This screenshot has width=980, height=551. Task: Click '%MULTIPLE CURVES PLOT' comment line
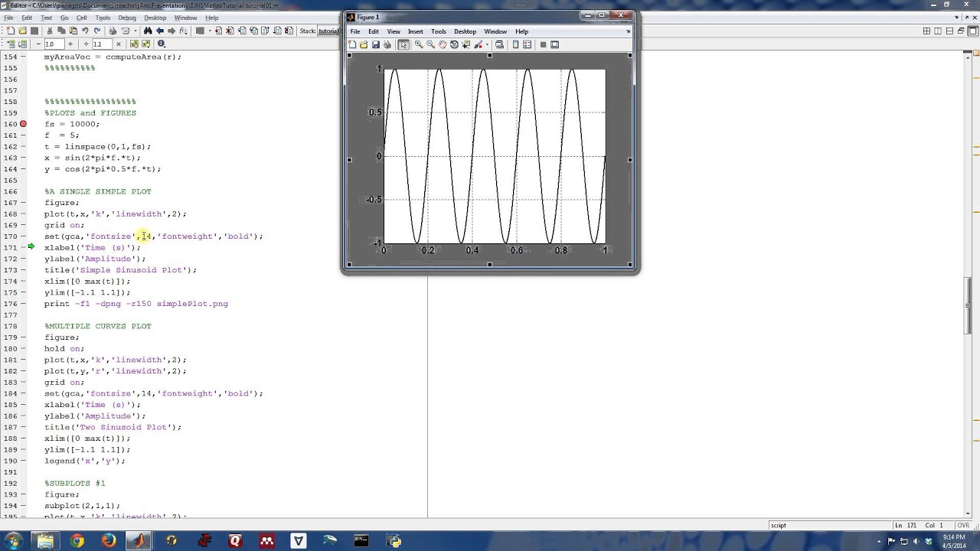click(98, 326)
